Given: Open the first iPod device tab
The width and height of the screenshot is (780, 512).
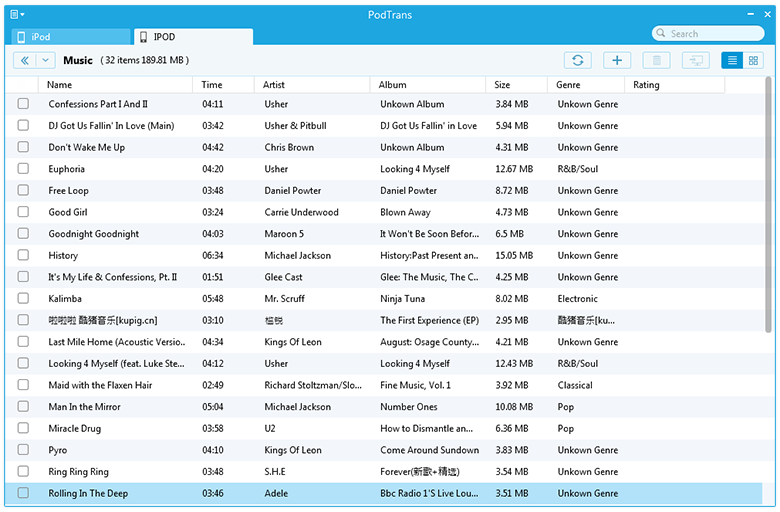Looking at the screenshot, I should [x=70, y=37].
